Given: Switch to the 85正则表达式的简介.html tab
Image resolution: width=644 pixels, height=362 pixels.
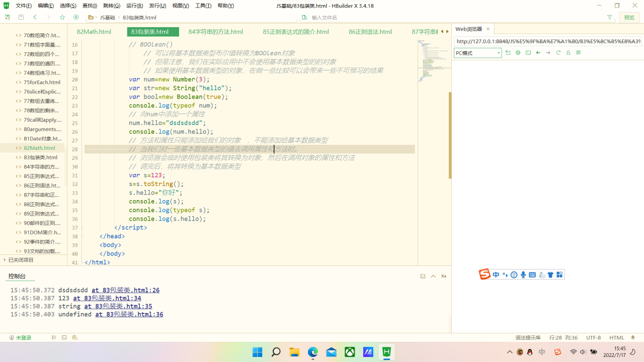Looking at the screenshot, I should (x=296, y=32).
